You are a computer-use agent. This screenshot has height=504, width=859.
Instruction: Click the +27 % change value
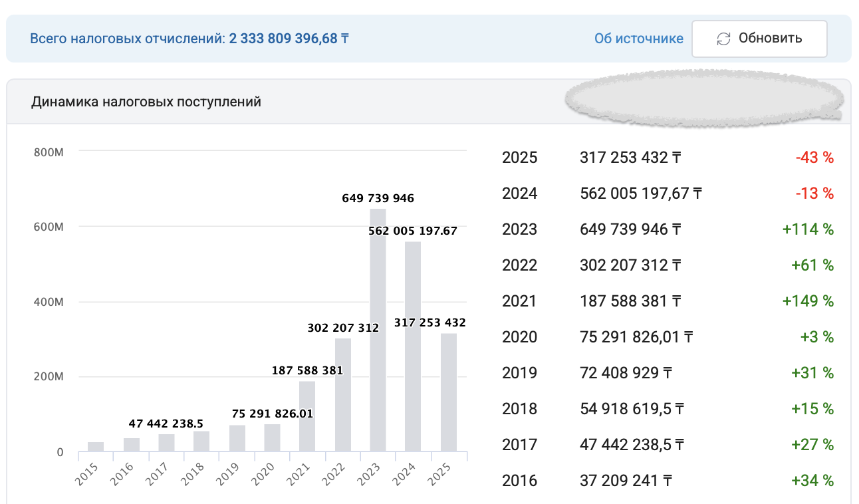(812, 445)
